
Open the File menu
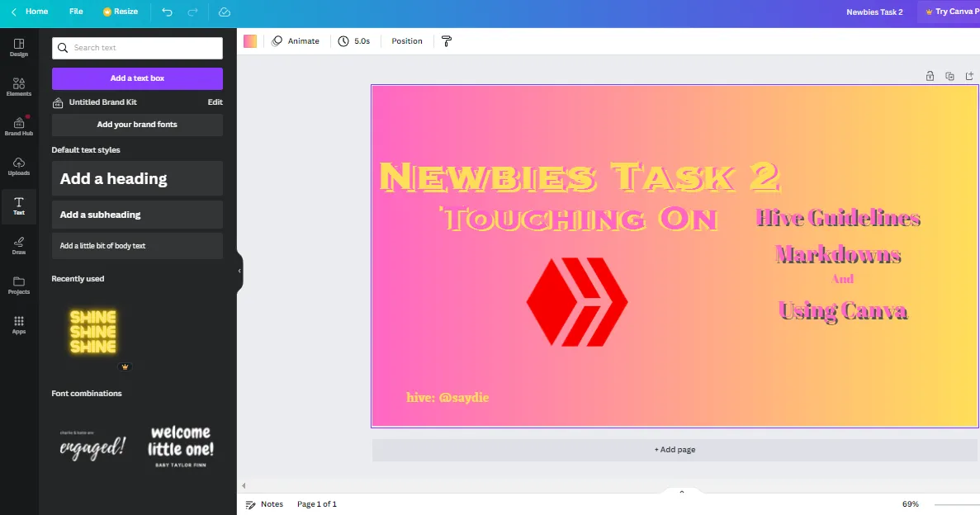76,12
